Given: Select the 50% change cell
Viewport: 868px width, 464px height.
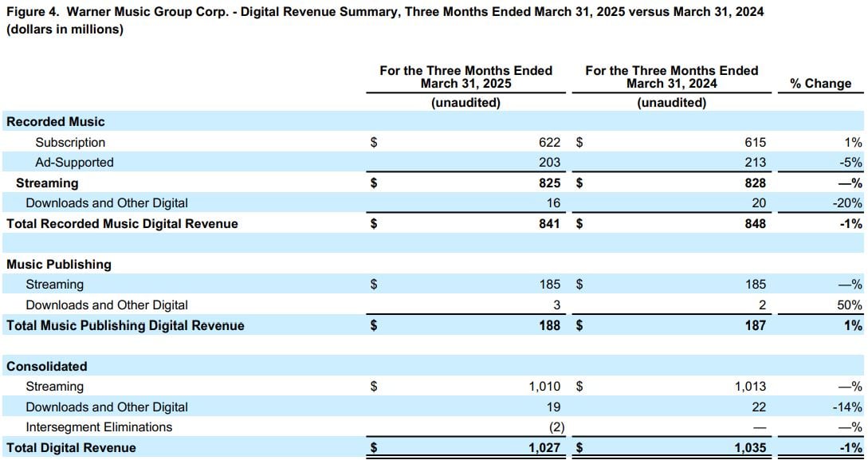Looking at the screenshot, I should coord(850,305).
